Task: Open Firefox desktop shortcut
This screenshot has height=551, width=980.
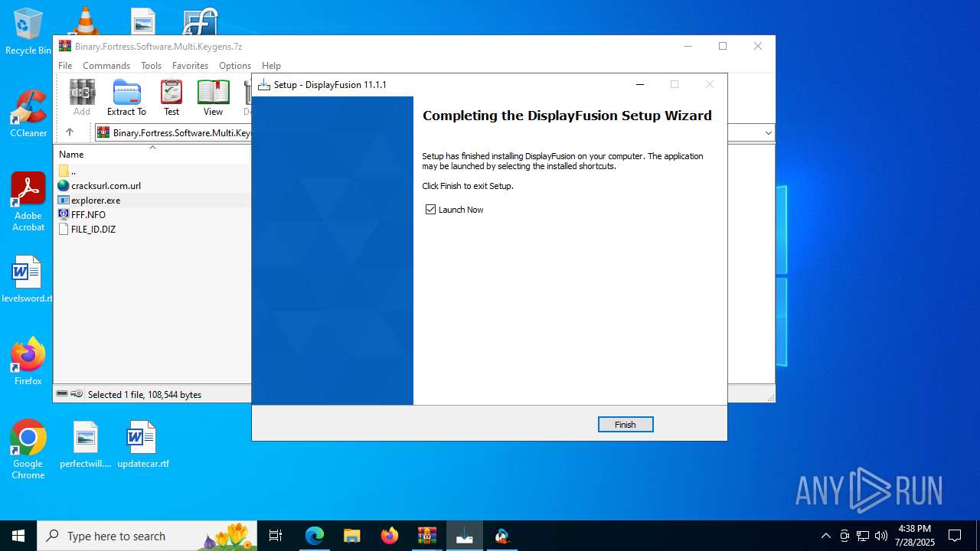Action: pos(28,361)
